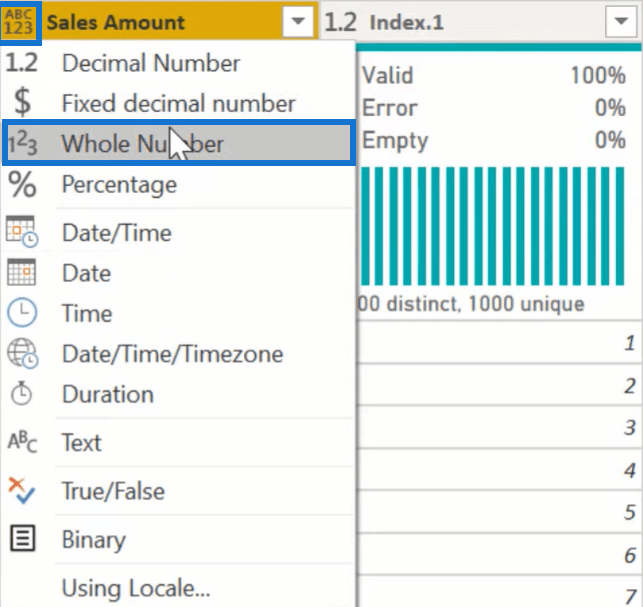The width and height of the screenshot is (643, 607).
Task: Click the clock icon beside Time
Action: [22, 313]
